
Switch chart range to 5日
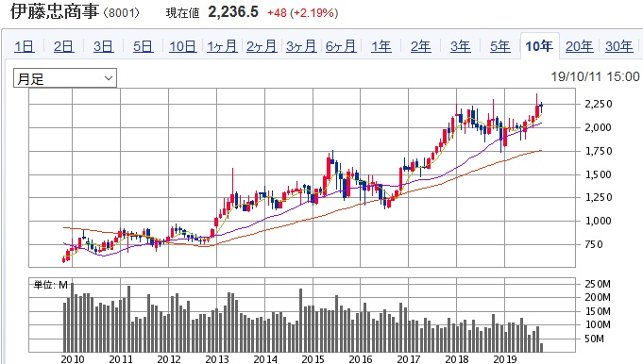[x=143, y=46]
